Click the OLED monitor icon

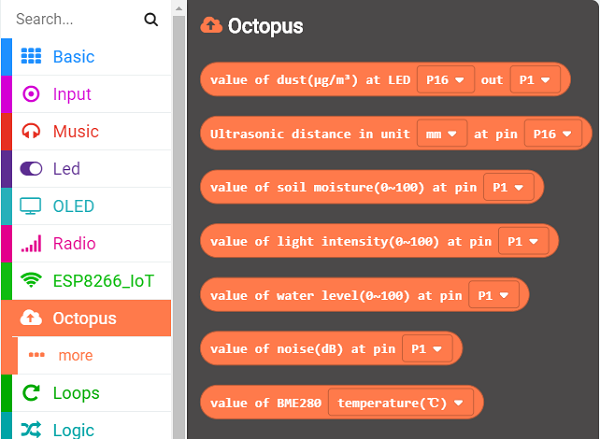click(x=31, y=206)
